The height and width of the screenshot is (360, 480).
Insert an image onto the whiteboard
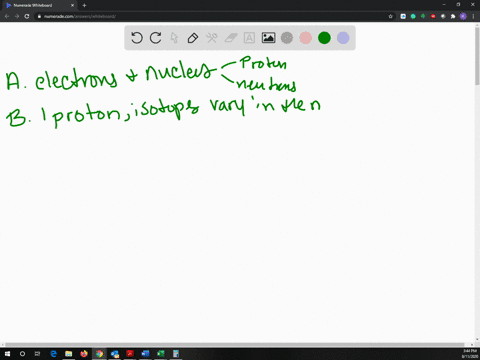(x=268, y=38)
